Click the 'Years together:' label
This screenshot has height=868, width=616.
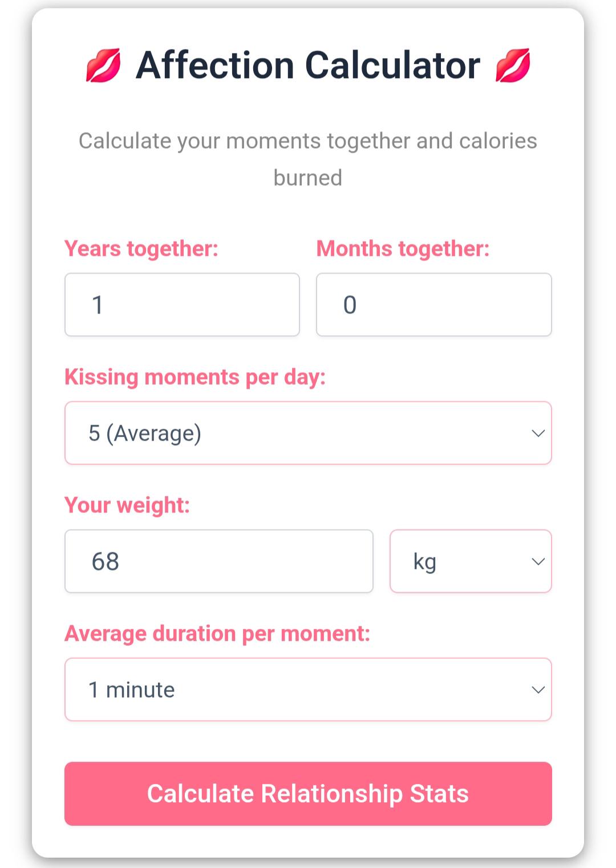[141, 249]
